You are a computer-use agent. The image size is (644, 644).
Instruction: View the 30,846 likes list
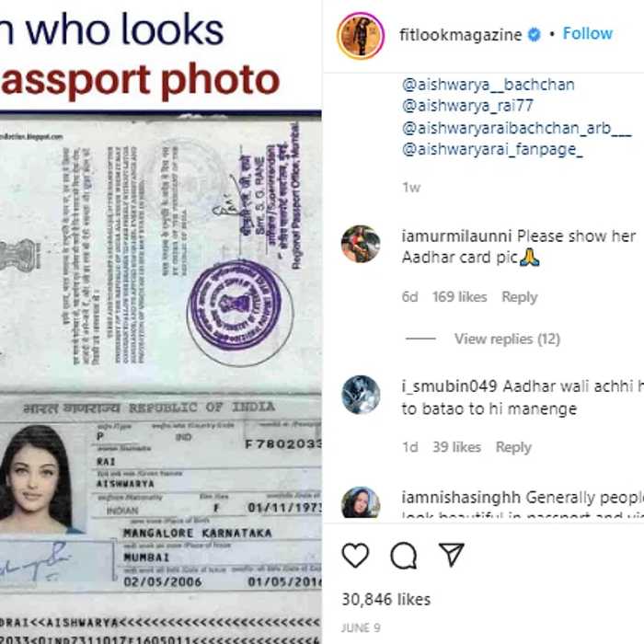[x=386, y=599]
